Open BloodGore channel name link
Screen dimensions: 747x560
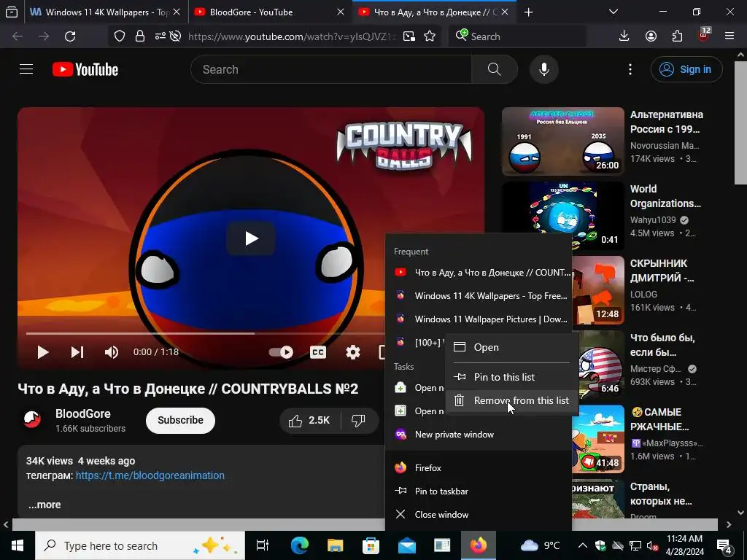pyautogui.click(x=83, y=414)
